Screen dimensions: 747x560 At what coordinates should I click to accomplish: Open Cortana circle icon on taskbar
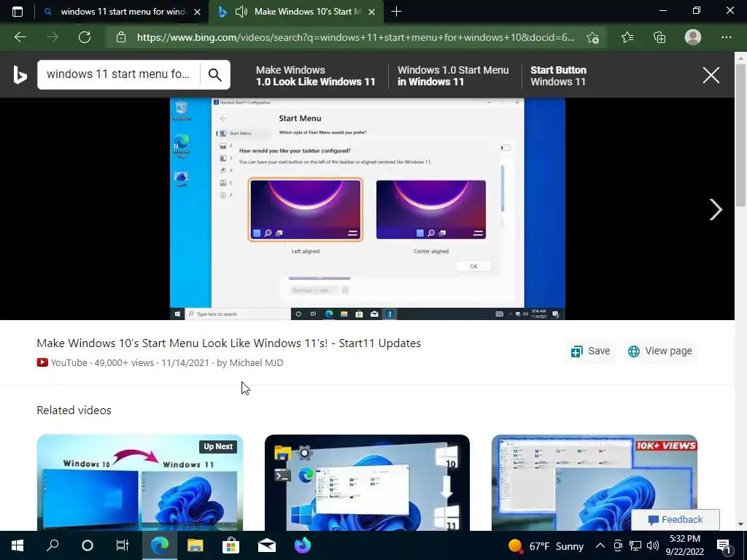coord(88,545)
